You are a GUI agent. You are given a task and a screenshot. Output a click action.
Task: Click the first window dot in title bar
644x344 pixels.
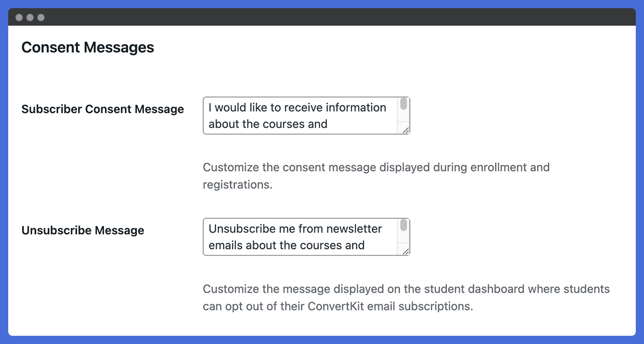click(x=19, y=17)
